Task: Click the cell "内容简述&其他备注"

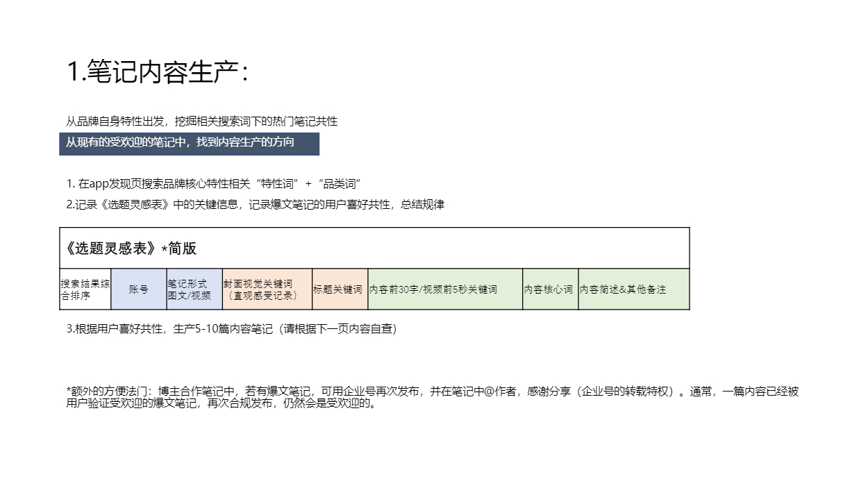Action: pos(634,289)
